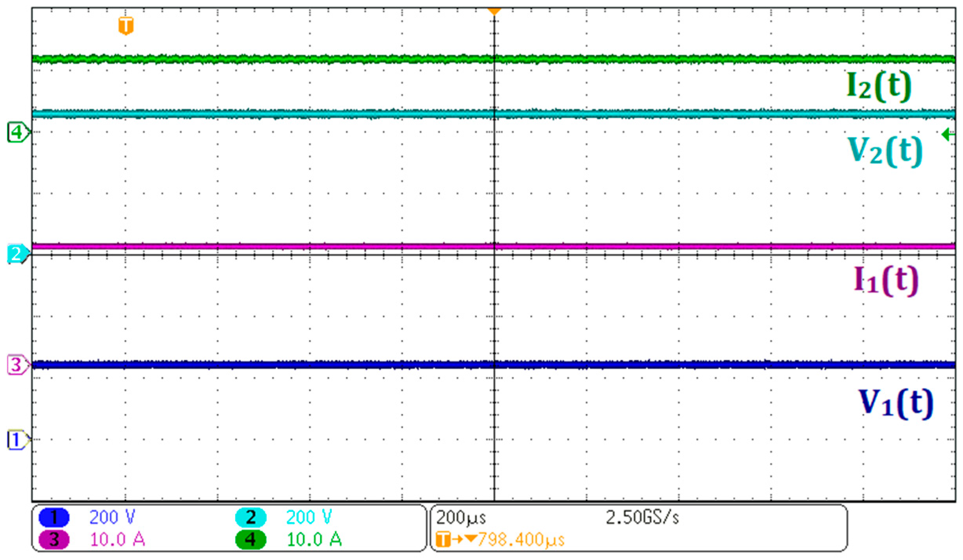Click the 798.400µs trigger delay readout
The height and width of the screenshot is (560, 963).
(x=521, y=540)
